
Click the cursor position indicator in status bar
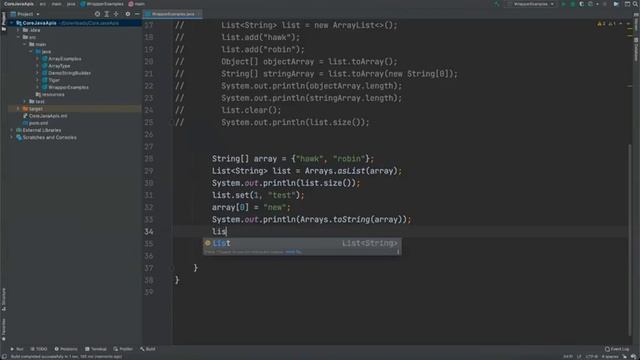tap(568, 357)
